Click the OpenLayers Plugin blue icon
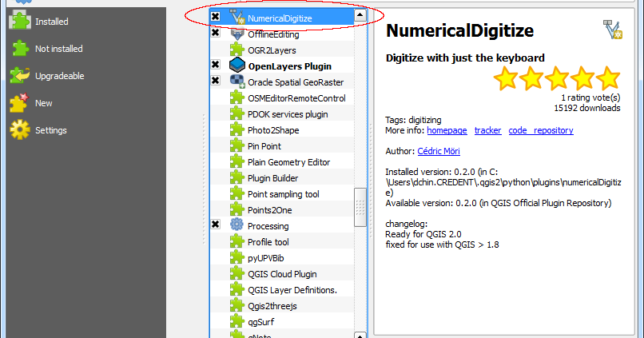This screenshot has height=338, width=644. click(237, 66)
